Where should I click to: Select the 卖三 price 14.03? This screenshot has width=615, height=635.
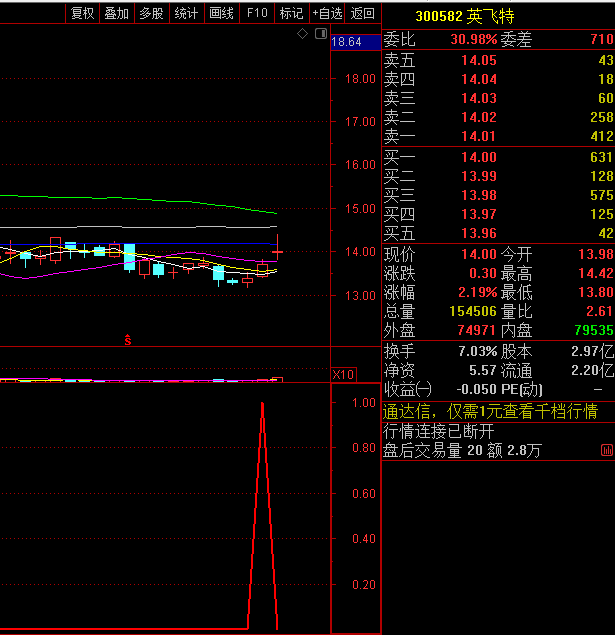click(x=479, y=98)
